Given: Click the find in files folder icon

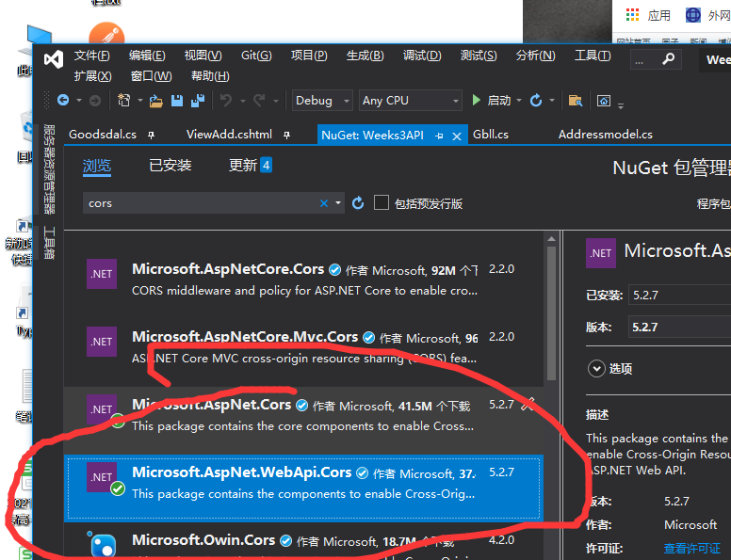Looking at the screenshot, I should (576, 101).
